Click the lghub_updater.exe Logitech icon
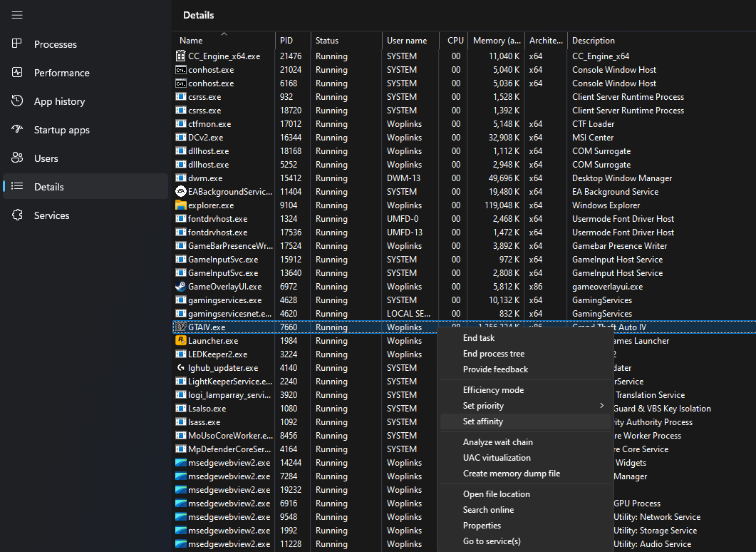Screen dimensions: 756x552 pyautogui.click(x=180, y=368)
